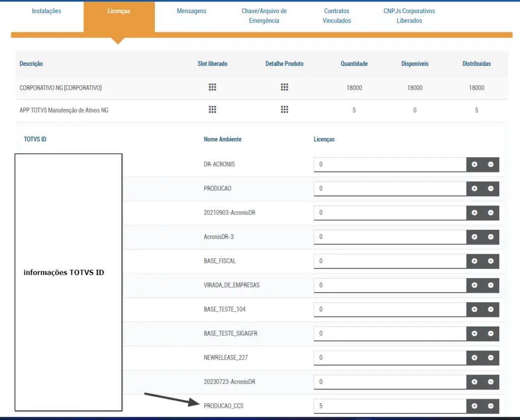Click the license field for AcronisDR-3
Screen dimensions: 520x420
(x=390, y=237)
